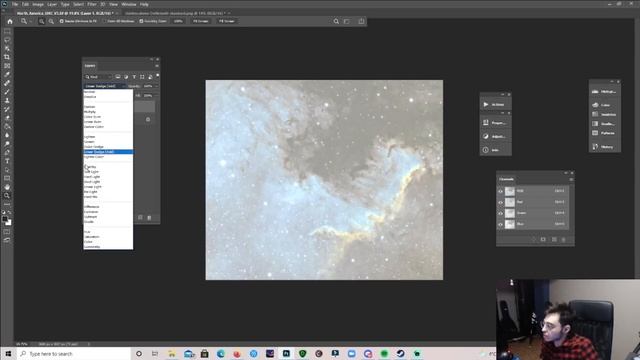Screen dimensions: 640x360
Task: Click the Fit Screen button
Action: click(x=200, y=21)
